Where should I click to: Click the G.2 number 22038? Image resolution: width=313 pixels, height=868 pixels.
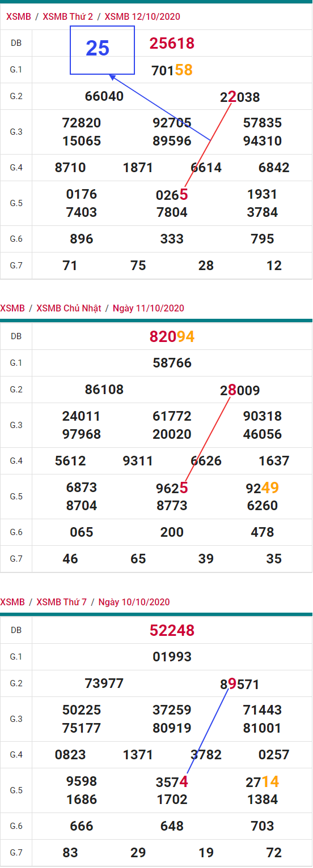(x=240, y=97)
